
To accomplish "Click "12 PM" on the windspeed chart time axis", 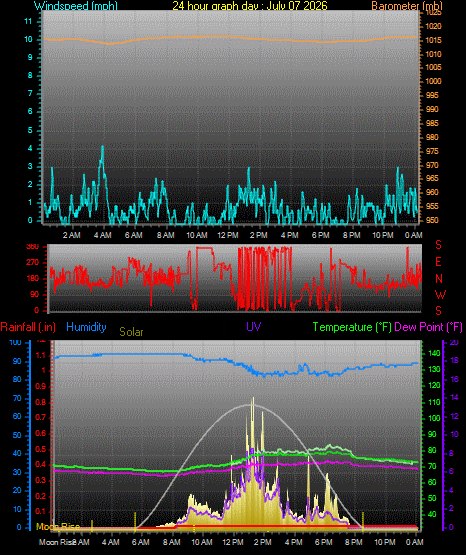I will (x=228, y=235).
